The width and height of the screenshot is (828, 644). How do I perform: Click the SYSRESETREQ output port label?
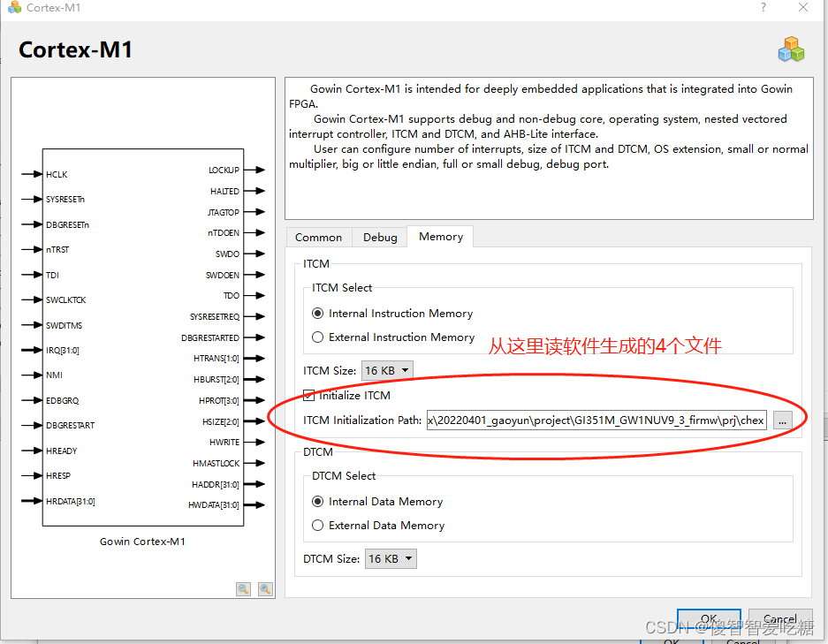215,317
